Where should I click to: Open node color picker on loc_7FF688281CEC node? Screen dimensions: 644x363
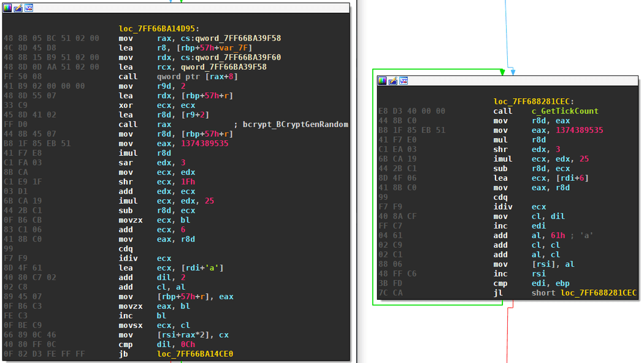(382, 81)
